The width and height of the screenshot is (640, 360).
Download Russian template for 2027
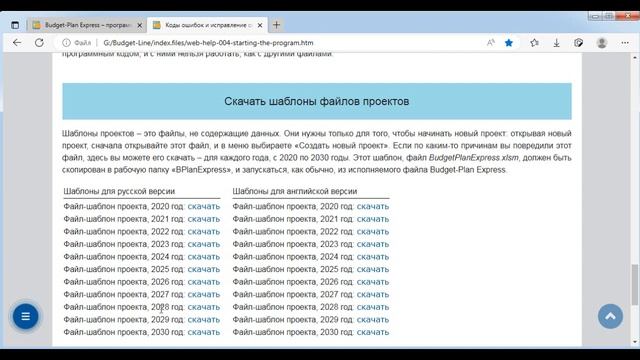tap(204, 294)
